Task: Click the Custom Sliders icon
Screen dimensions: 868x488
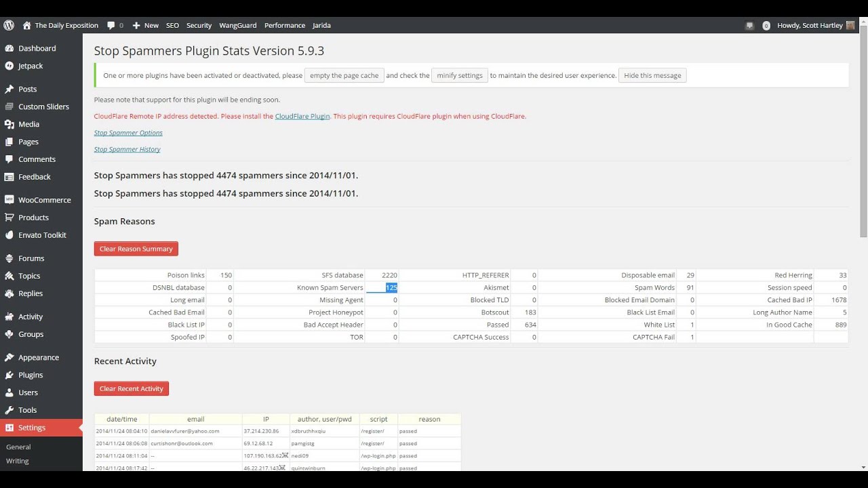Action: tap(9, 106)
